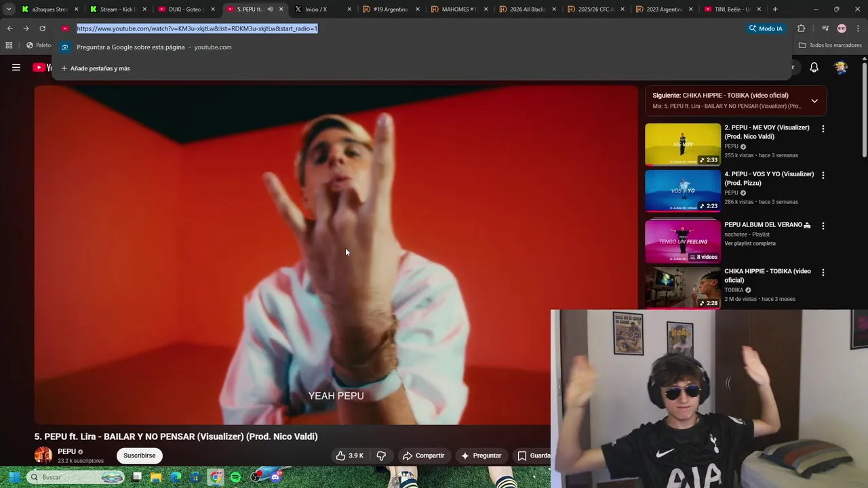
Task: Switch to the 2026 All Blacks tab
Action: [528, 9]
